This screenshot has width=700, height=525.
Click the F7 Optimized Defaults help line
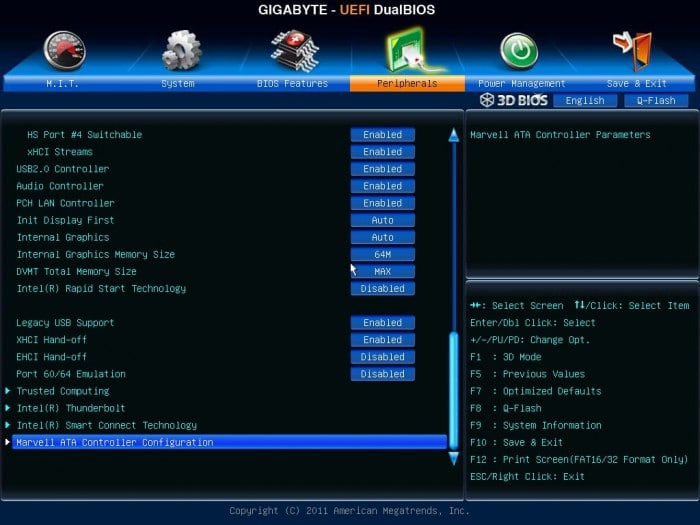[536, 391]
